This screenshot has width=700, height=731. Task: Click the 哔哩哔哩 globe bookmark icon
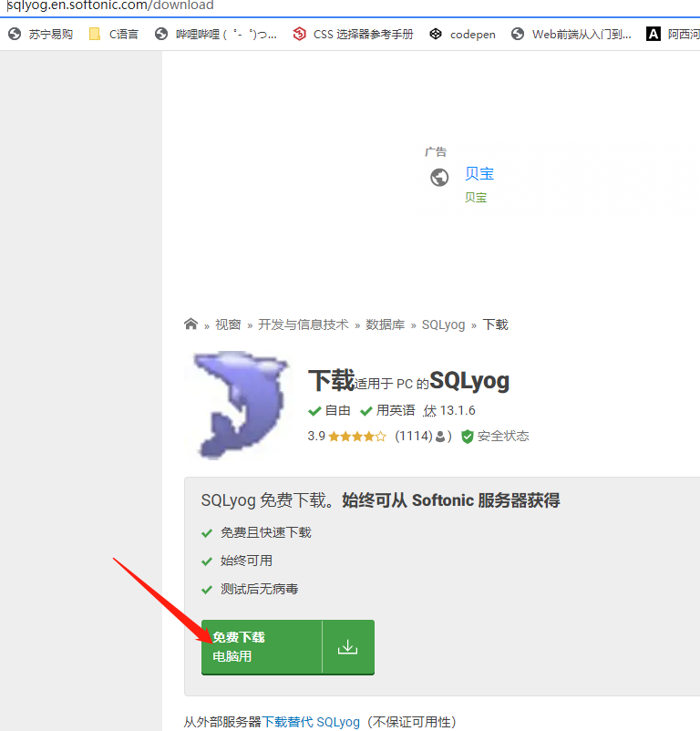(161, 34)
